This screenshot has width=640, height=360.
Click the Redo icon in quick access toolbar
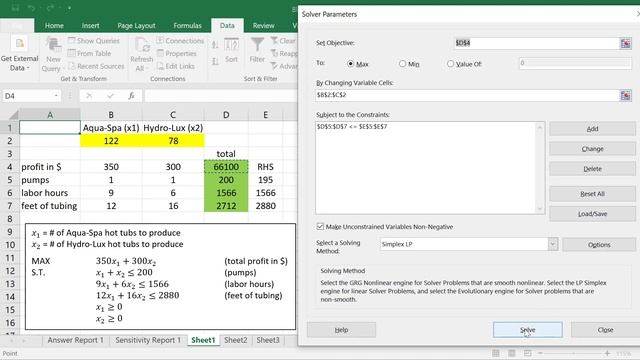click(50, 8)
